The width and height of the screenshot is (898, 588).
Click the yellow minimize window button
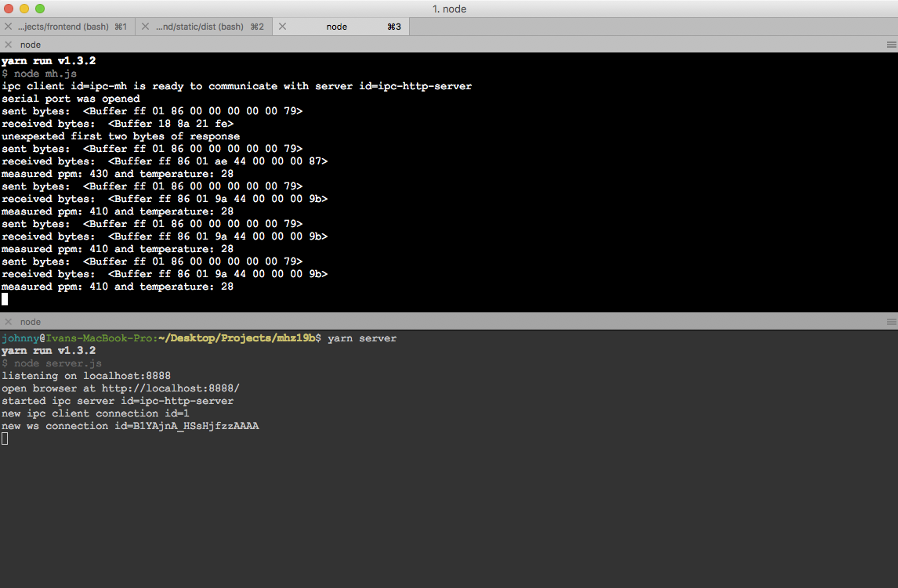pyautogui.click(x=24, y=9)
